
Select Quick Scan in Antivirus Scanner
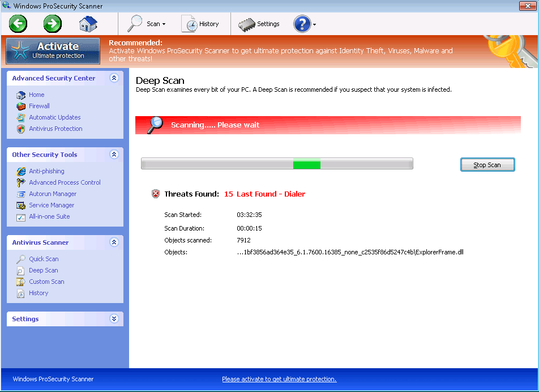(x=44, y=259)
